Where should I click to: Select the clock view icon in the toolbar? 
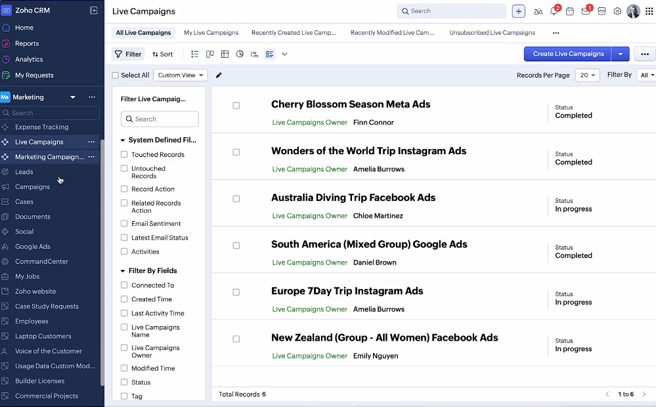tap(240, 54)
